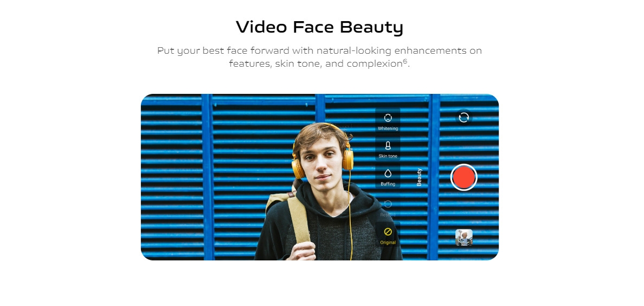
Task: Select the Skin tone brush icon
Action: coord(388,145)
